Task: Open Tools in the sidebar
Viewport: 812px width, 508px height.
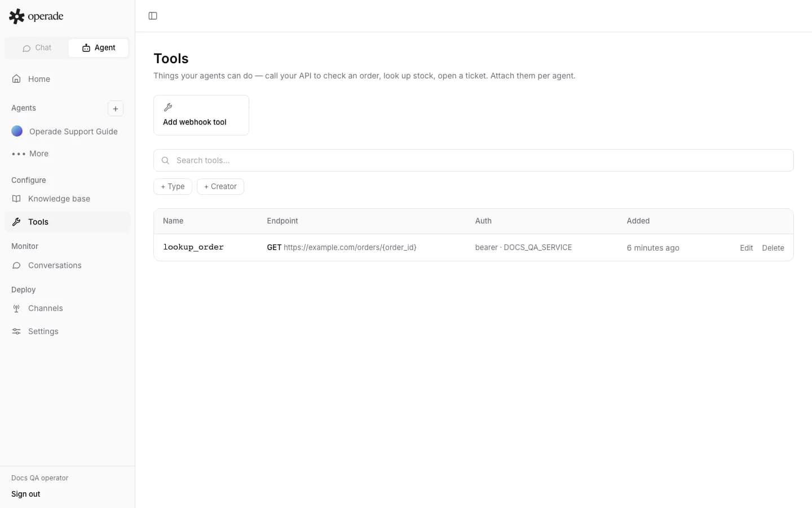Action: pyautogui.click(x=68, y=222)
